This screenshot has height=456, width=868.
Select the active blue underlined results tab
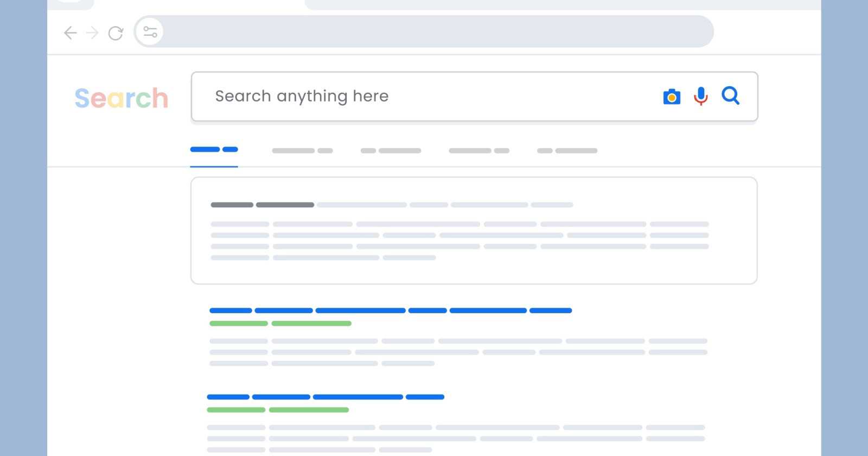click(x=214, y=150)
